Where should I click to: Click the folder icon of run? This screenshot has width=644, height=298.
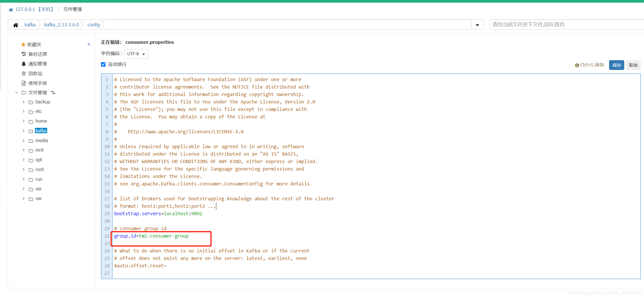click(x=31, y=179)
